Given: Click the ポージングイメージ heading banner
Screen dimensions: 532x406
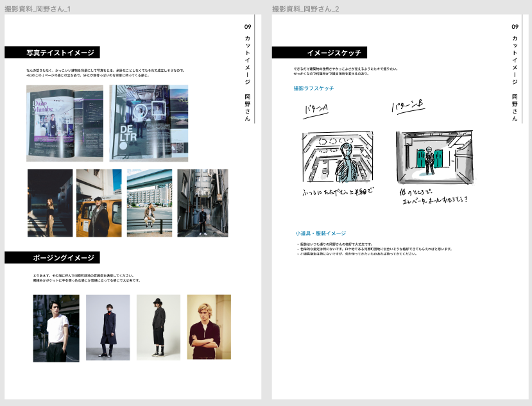Looking at the screenshot, I should point(52,258).
